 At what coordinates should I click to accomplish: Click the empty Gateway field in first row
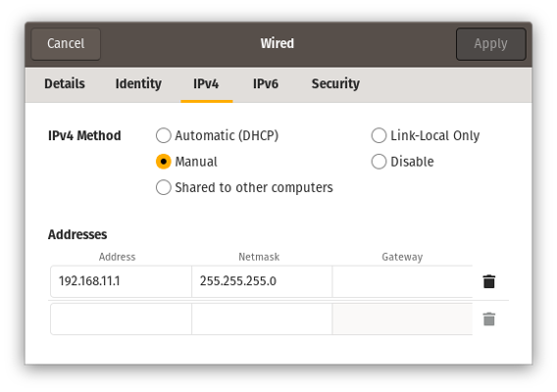pyautogui.click(x=402, y=281)
